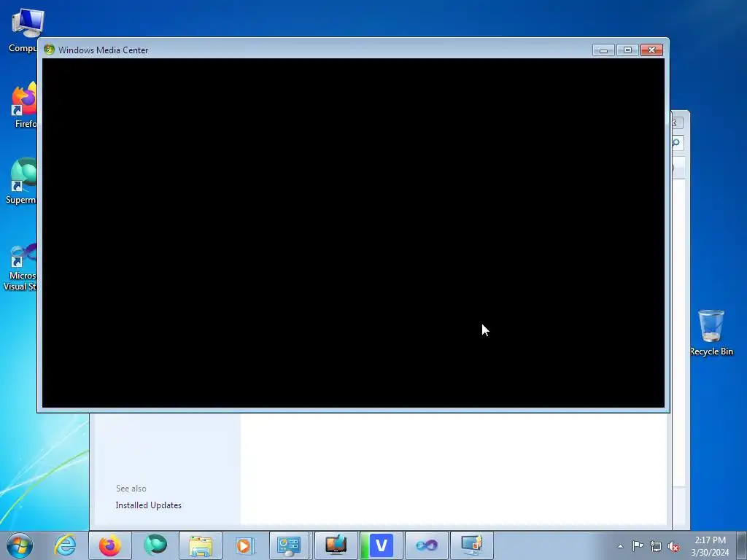Screen dimensions: 747x560
Task: Switch to the blue V taskbar app
Action: click(381, 545)
